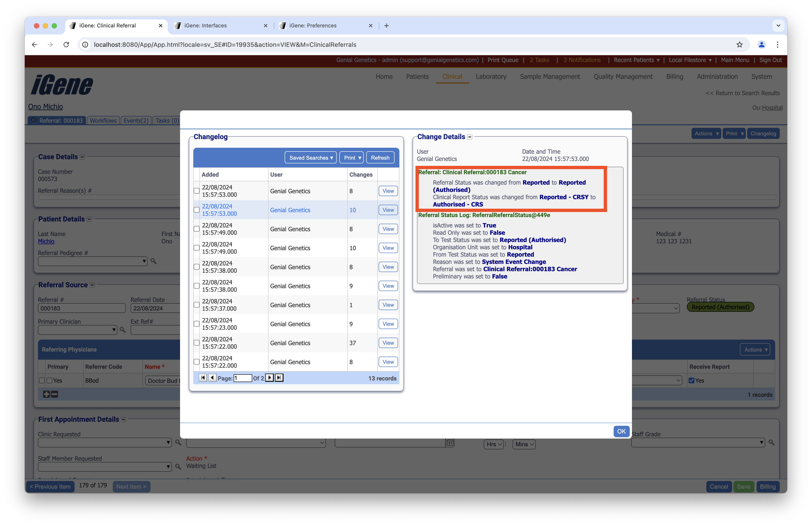Jump to last changelog page

(279, 378)
